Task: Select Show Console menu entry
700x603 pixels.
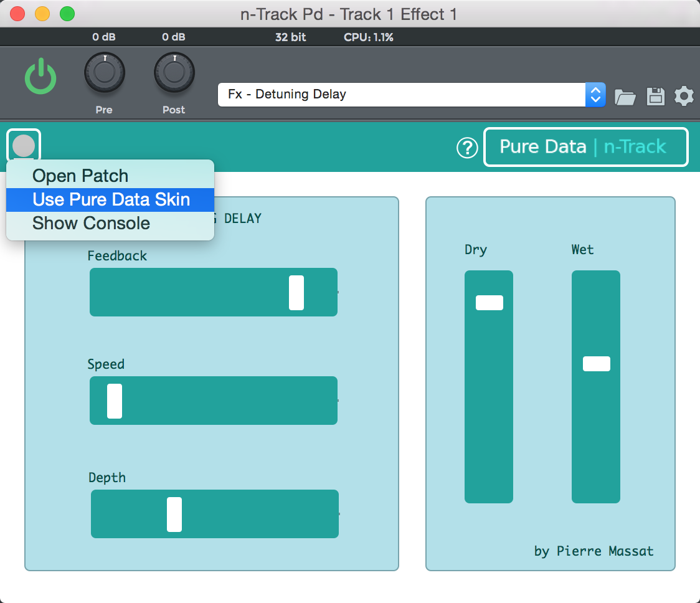Action: (x=91, y=223)
